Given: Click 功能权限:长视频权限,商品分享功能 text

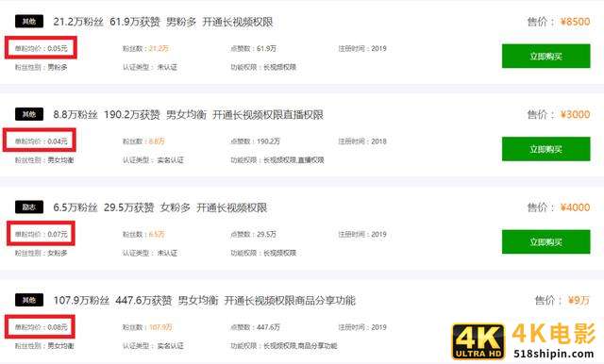Looking at the screenshot, I should pos(284,345).
